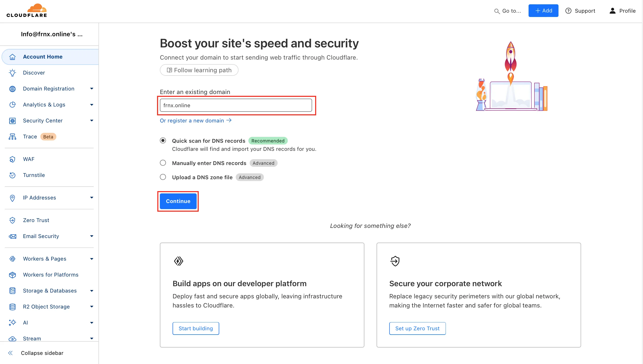
Task: Click the Discover lightbulb icon
Action: 12,73
